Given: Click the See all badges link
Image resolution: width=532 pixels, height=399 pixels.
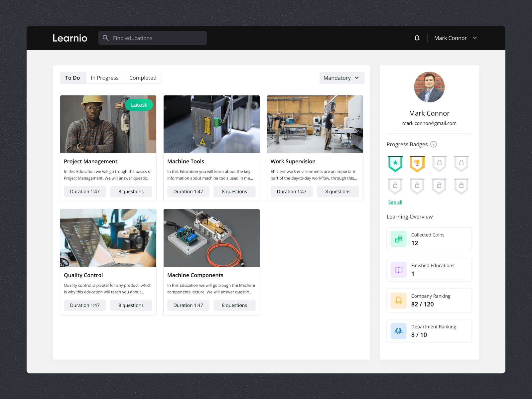Looking at the screenshot, I should coord(395,202).
